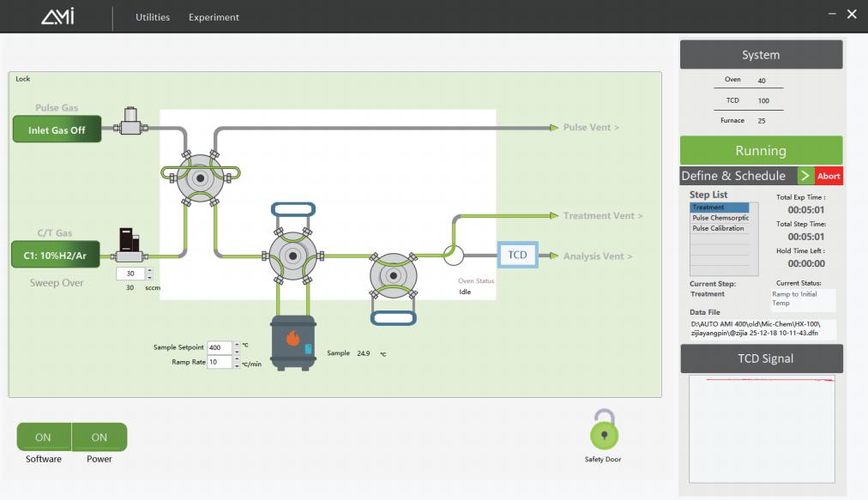
Task: Click the pulse gas solenoid valve icon
Action: coord(132,121)
